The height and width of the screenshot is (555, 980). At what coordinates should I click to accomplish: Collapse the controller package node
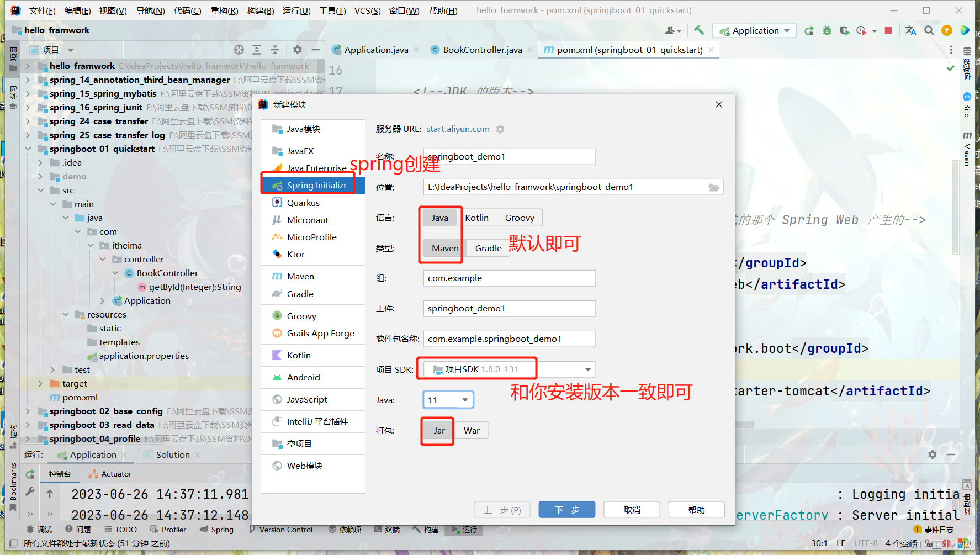pyautogui.click(x=102, y=259)
